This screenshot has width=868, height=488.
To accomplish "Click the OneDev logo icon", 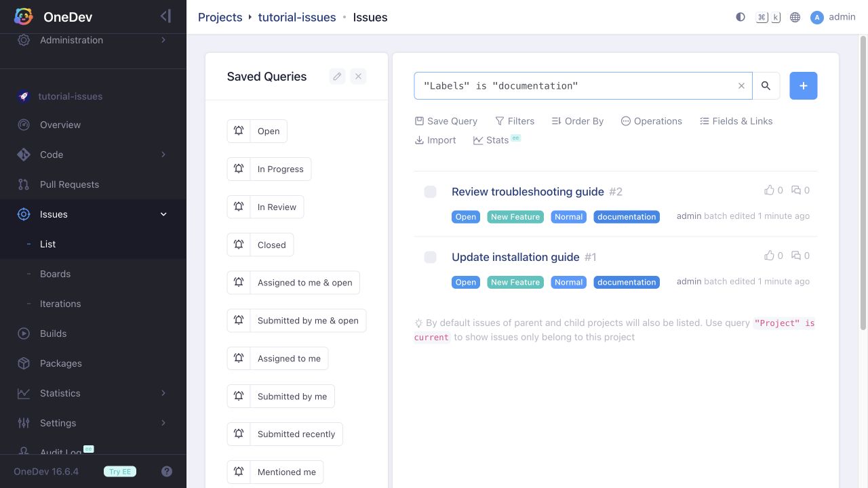I will coord(24,17).
